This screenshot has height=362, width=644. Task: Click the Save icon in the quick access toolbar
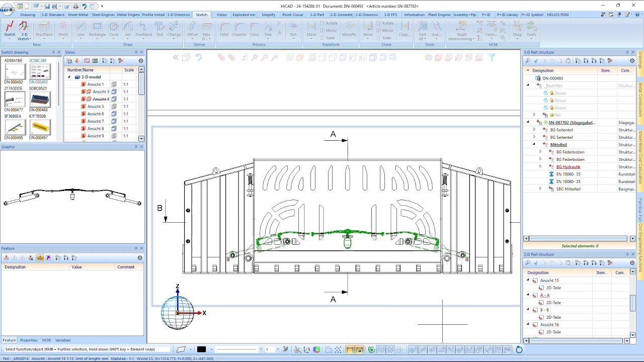click(47, 6)
